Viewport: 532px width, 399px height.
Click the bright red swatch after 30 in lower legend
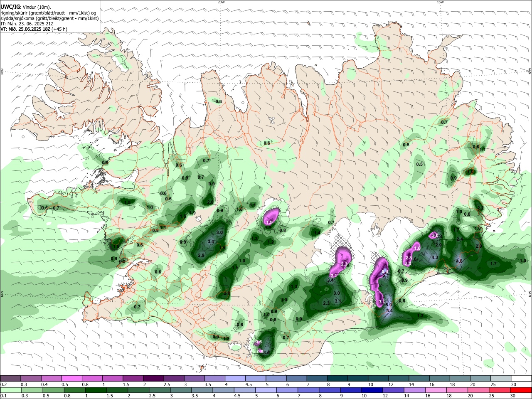coord(521,390)
